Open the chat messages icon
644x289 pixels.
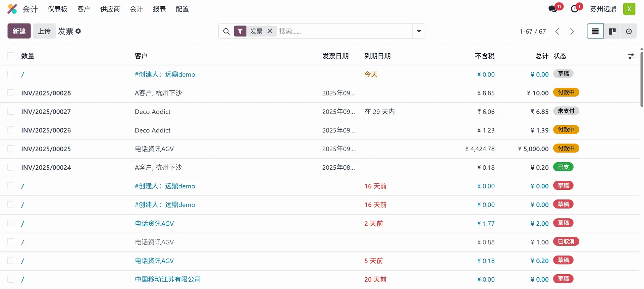553,9
